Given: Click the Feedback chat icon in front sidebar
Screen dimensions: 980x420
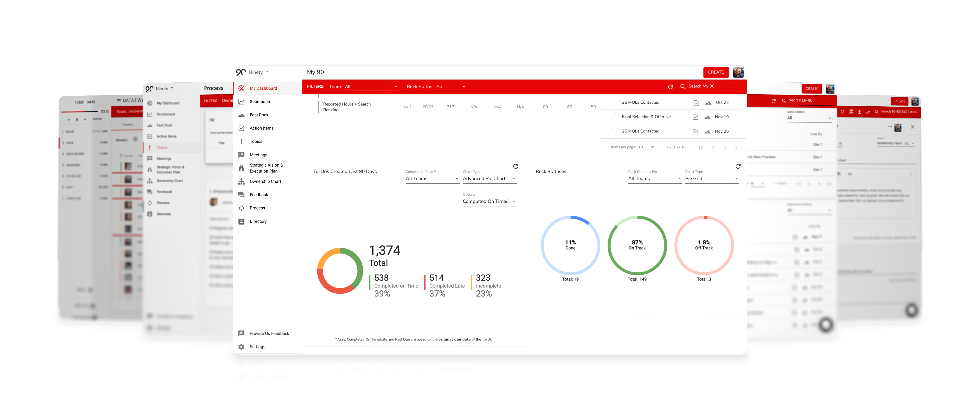Looking at the screenshot, I should [241, 195].
